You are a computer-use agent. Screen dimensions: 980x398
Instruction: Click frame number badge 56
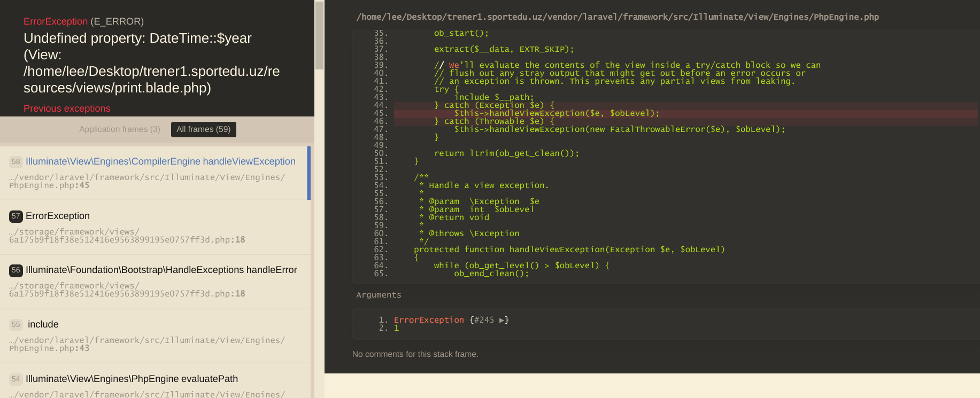pyautogui.click(x=16, y=270)
